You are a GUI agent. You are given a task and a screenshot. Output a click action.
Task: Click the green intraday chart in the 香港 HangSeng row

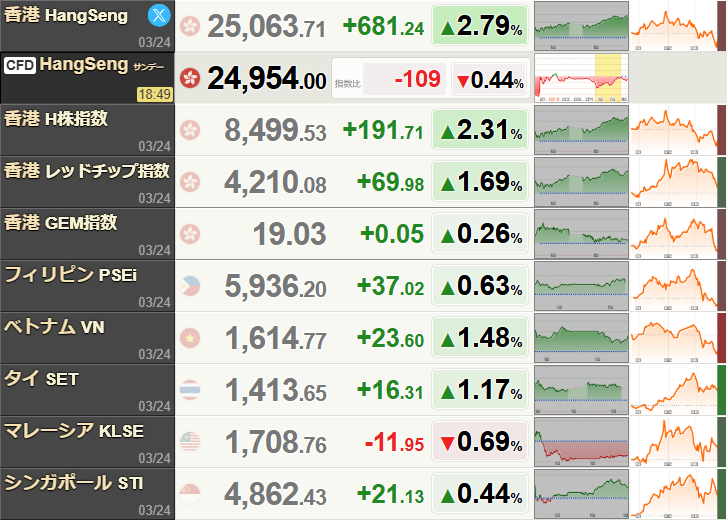(x=581, y=26)
